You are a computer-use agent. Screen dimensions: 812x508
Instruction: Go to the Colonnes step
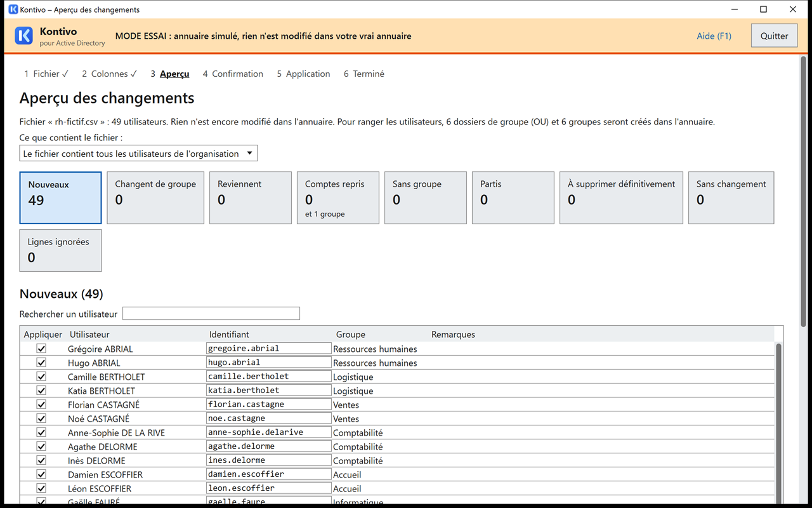109,74
